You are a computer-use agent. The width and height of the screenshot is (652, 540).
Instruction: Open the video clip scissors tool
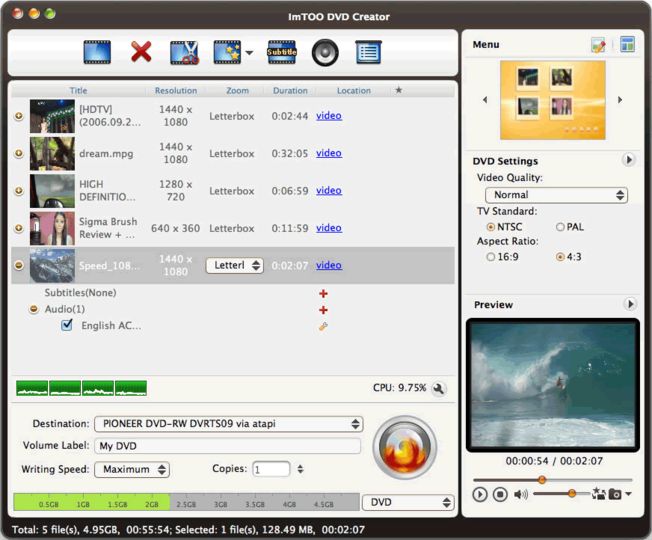pos(184,52)
